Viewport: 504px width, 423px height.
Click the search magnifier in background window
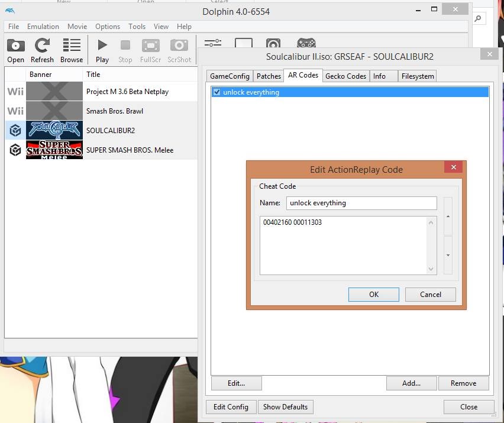click(478, 19)
